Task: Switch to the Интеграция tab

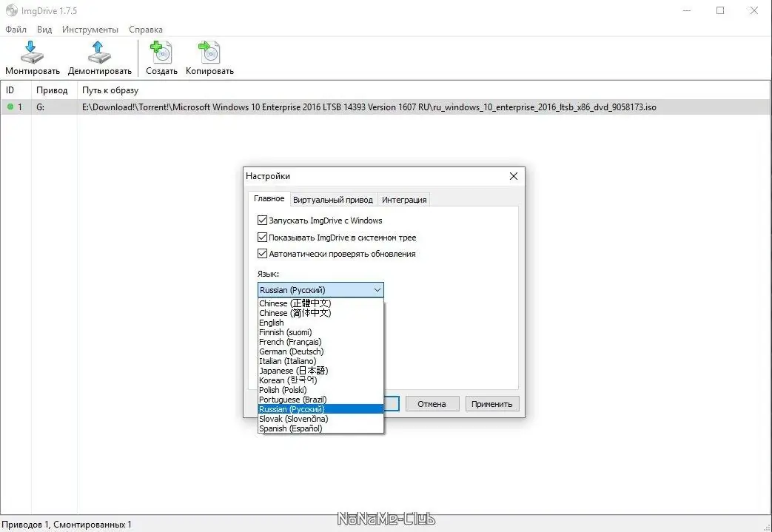Action: pos(404,200)
